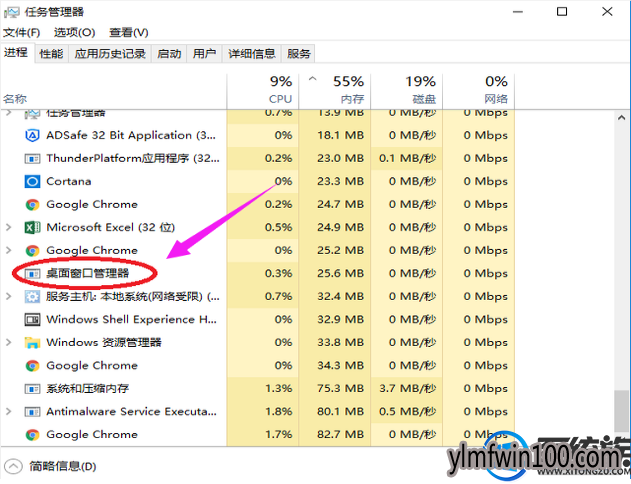Expand the 服务主机 本地系统 group
Image resolution: width=631 pixels, height=484 pixels.
[x=8, y=297]
